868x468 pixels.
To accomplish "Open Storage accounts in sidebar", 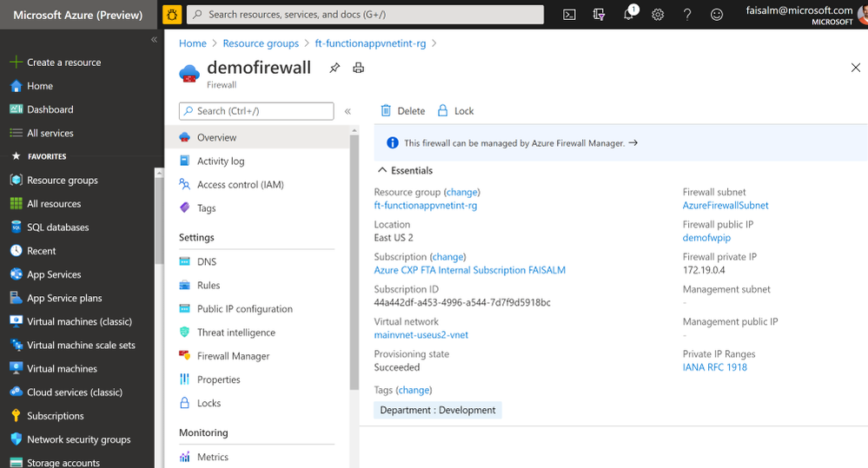I will pos(63,463).
